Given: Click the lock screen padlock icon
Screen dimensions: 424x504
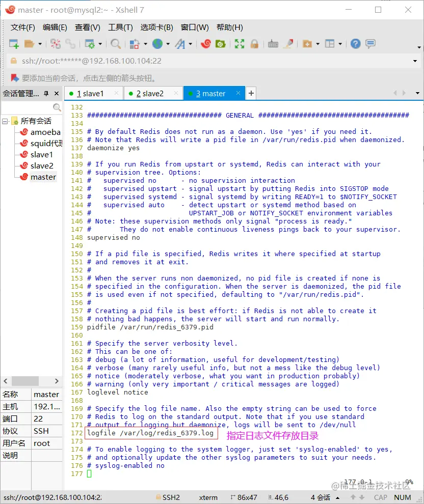Looking at the screenshot, I should 254,43.
